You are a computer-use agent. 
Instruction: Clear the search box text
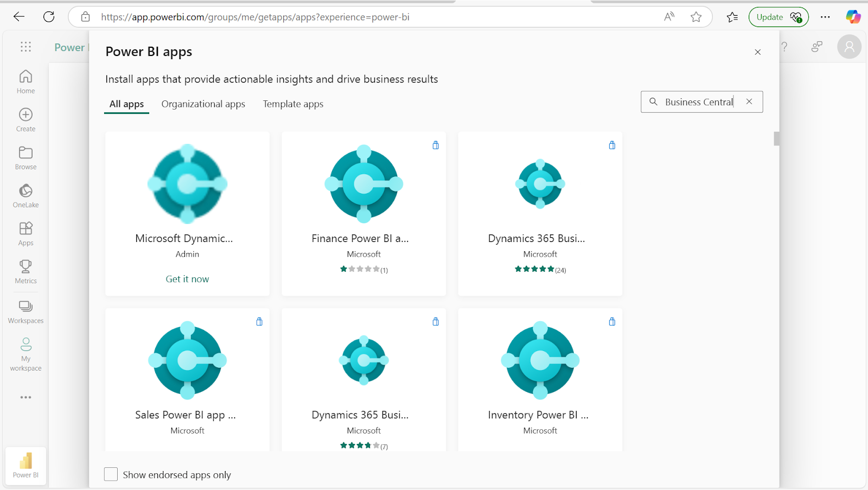(749, 101)
